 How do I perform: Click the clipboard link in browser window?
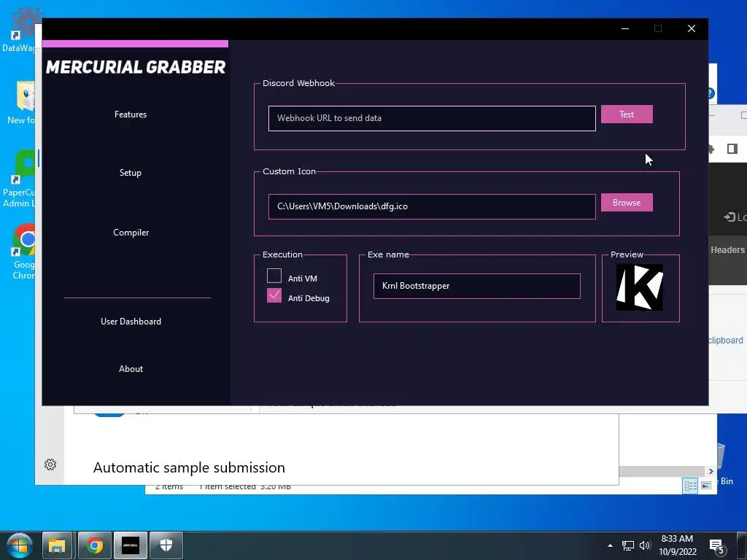[x=725, y=340]
